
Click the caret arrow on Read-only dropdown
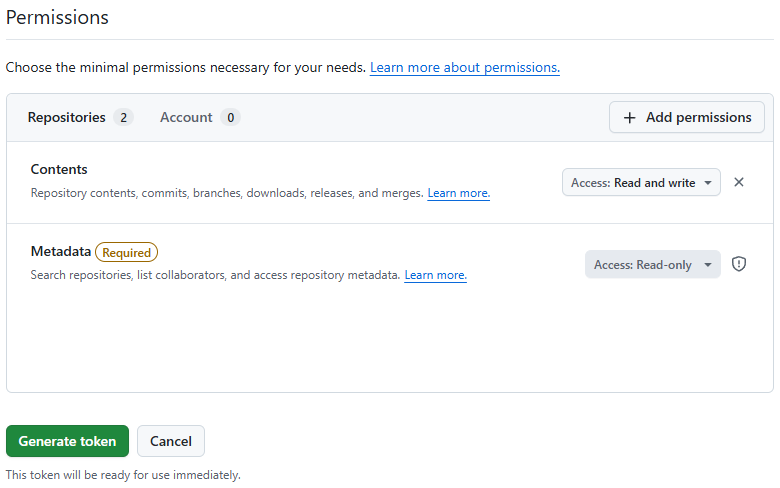tap(708, 265)
